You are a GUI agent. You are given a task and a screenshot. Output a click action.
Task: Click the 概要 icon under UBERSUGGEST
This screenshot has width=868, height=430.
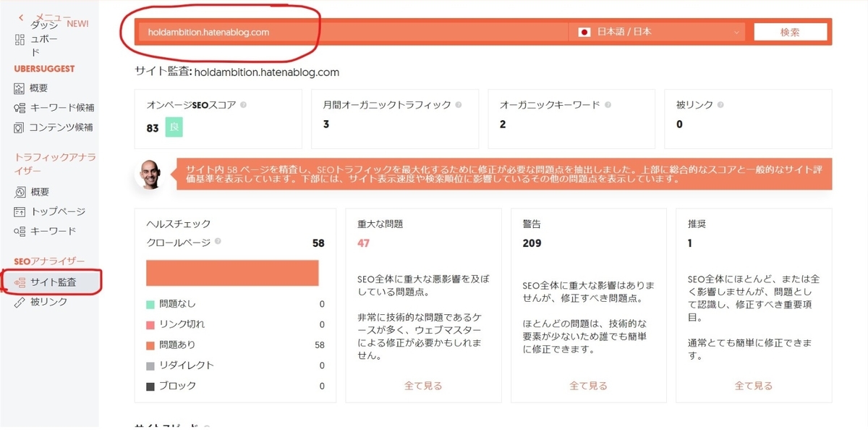[x=20, y=88]
